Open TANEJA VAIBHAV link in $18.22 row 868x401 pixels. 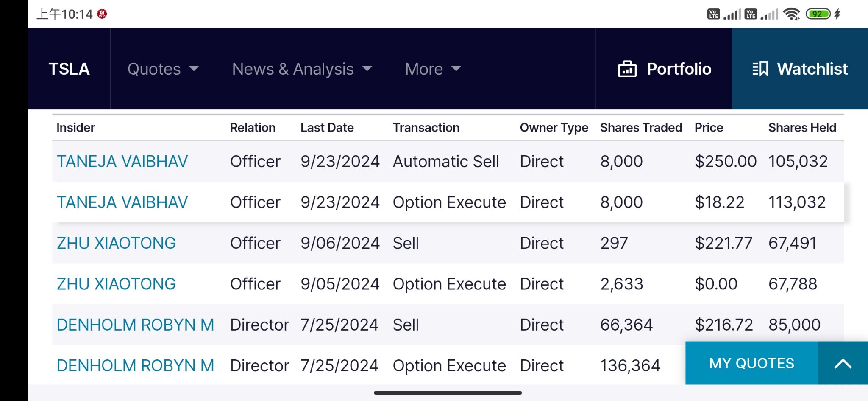(122, 202)
